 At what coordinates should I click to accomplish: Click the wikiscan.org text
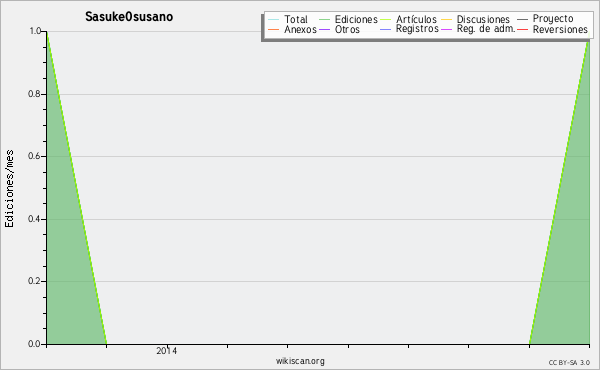tap(300, 361)
